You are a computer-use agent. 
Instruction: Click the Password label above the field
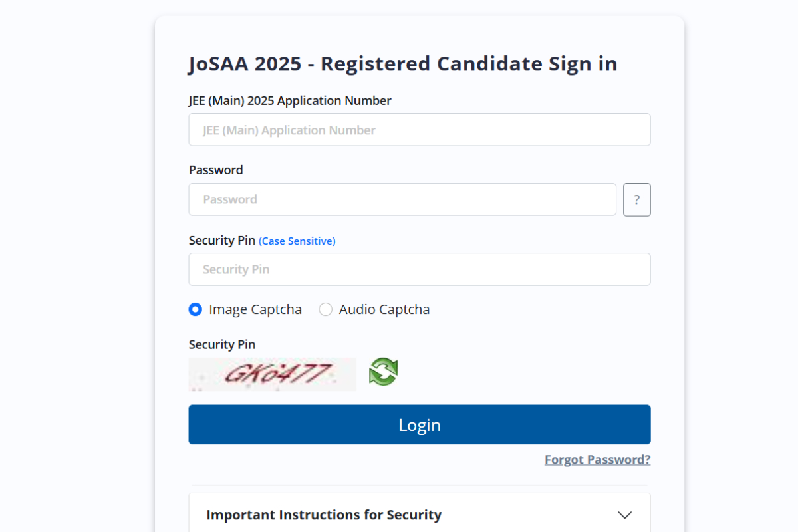[215, 170]
